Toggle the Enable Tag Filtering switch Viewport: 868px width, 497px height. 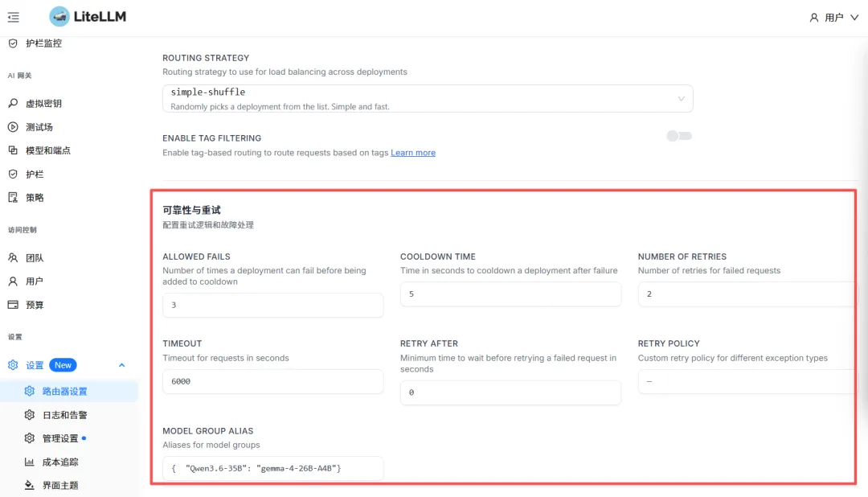tap(679, 136)
